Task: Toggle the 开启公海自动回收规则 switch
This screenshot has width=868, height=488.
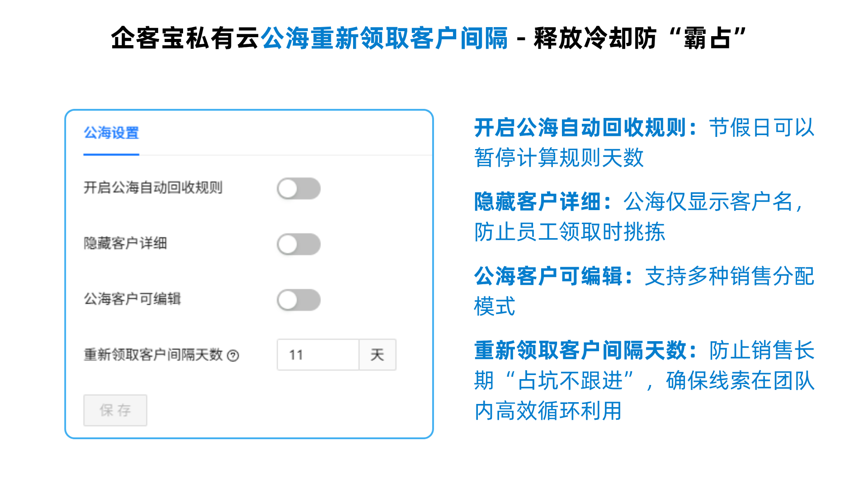Action: 298,188
